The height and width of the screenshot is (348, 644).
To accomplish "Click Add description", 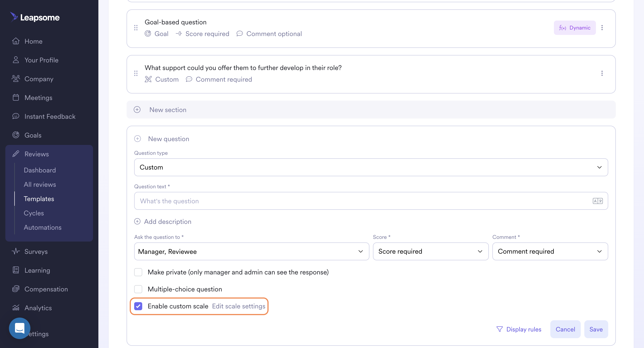I will pos(167,221).
